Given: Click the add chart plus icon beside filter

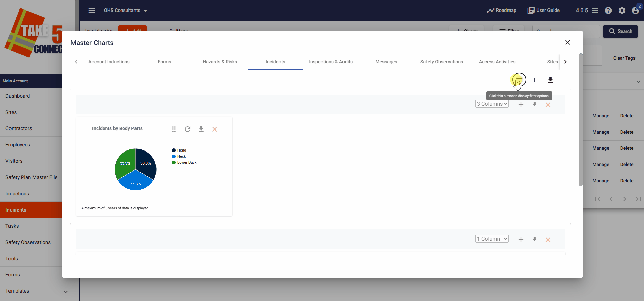Looking at the screenshot, I should (534, 80).
